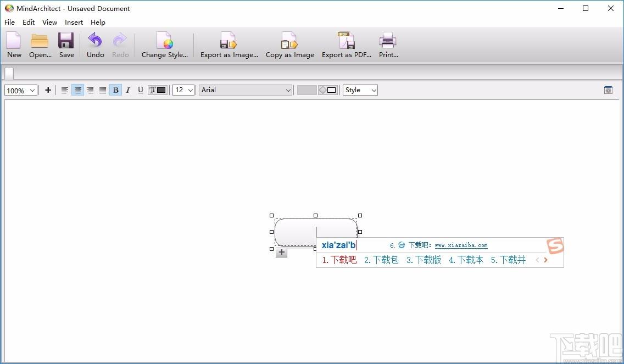Click the top-middle resize handle of node
The width and height of the screenshot is (624, 364).
coord(315,215)
